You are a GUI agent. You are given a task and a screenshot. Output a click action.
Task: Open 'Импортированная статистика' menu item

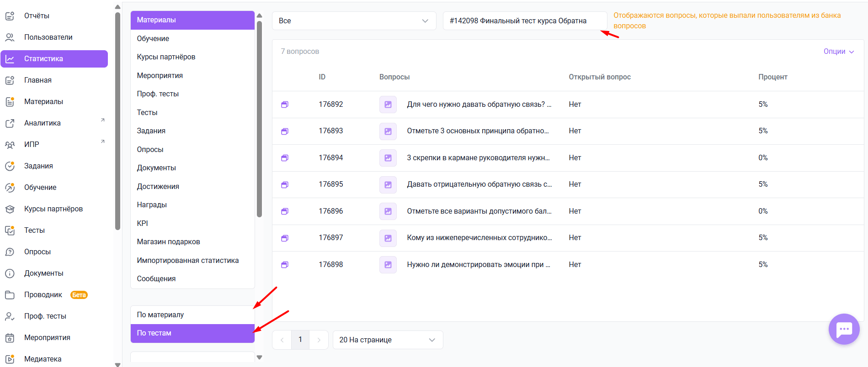click(188, 261)
